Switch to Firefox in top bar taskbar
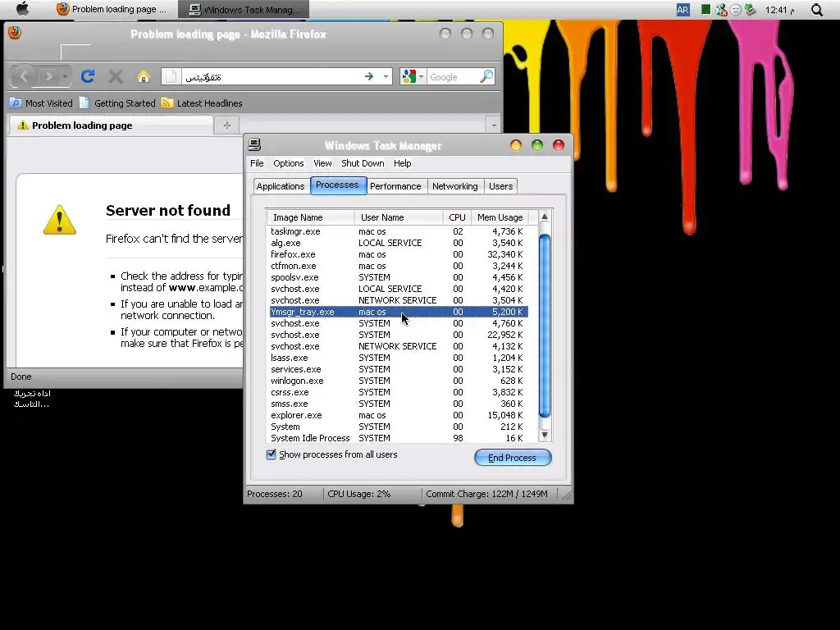The image size is (840, 630). 112,9
